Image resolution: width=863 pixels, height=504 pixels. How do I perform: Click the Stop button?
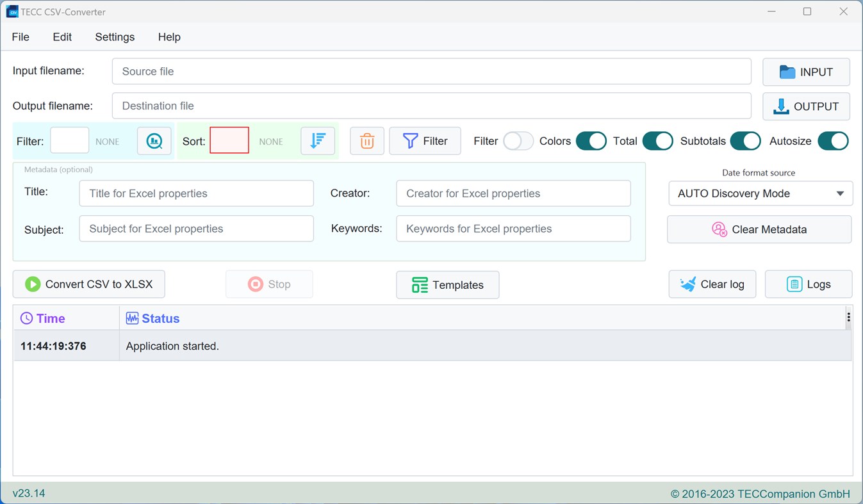pos(269,284)
